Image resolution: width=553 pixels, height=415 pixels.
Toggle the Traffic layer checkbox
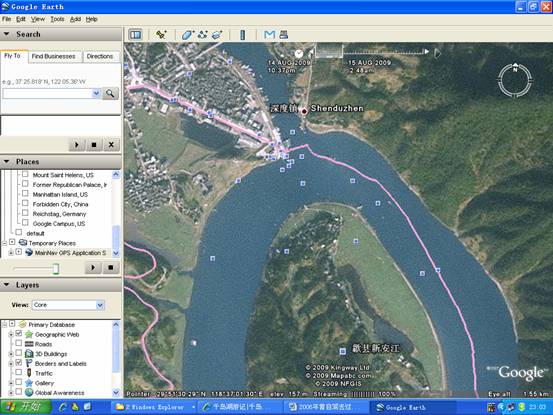[x=19, y=372]
